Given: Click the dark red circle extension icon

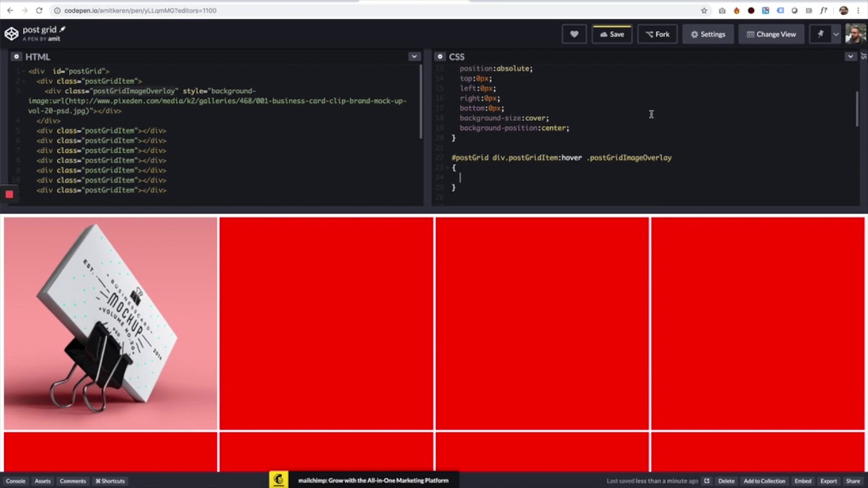Looking at the screenshot, I should [x=751, y=11].
